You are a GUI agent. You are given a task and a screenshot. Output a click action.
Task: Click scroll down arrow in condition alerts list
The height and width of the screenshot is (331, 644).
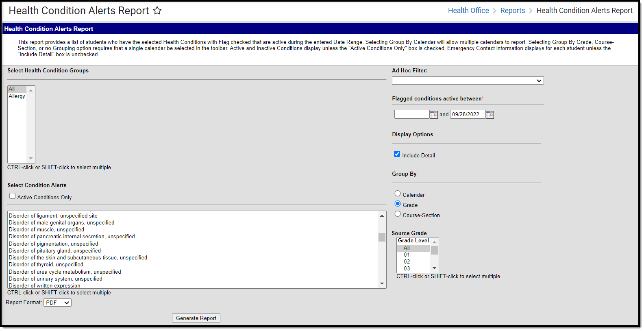click(382, 284)
